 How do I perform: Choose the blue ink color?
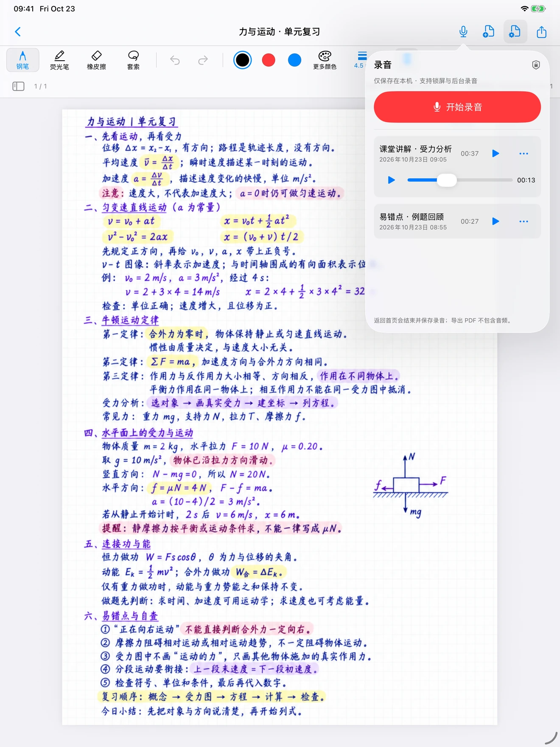(x=294, y=60)
